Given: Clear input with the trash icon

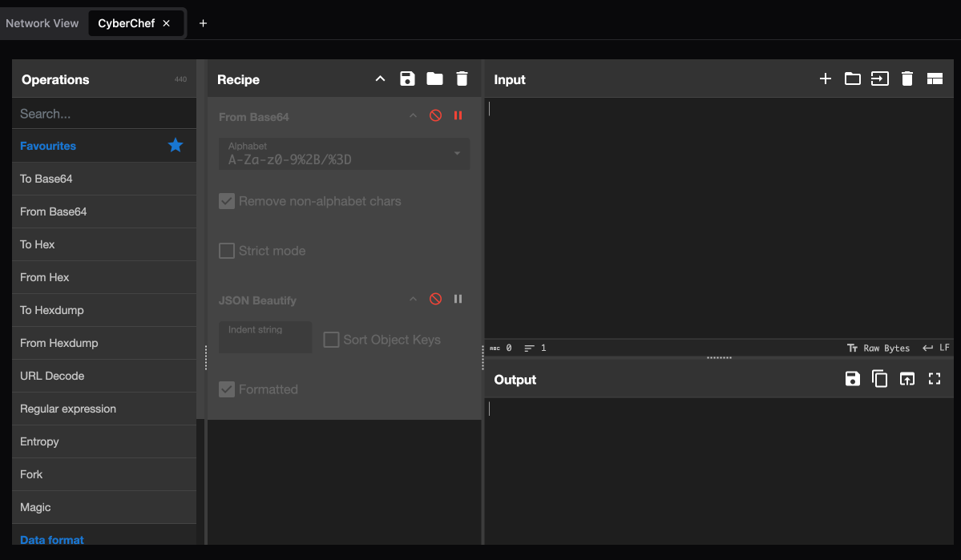Looking at the screenshot, I should click(x=907, y=79).
